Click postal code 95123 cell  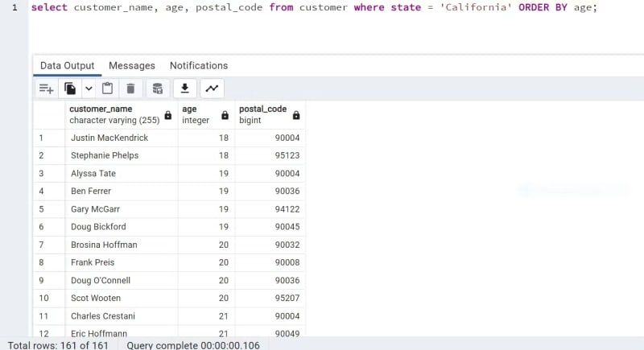(270, 155)
